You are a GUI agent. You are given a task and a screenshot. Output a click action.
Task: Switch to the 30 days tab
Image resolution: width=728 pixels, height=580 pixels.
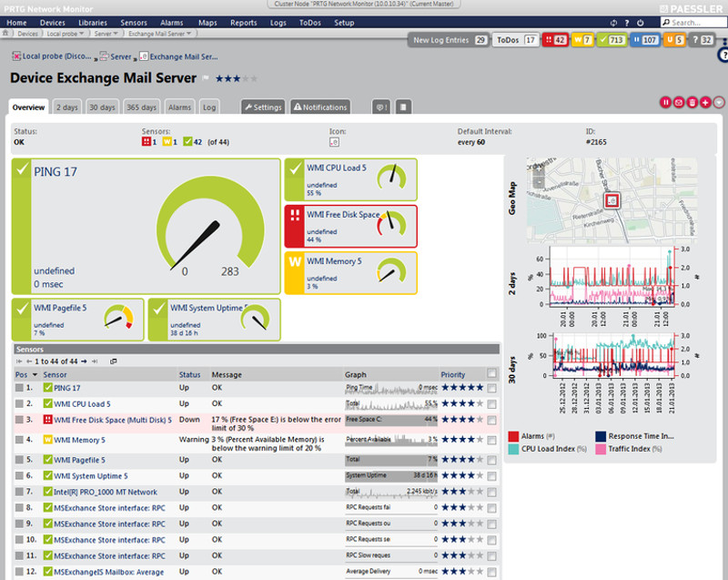tap(102, 107)
